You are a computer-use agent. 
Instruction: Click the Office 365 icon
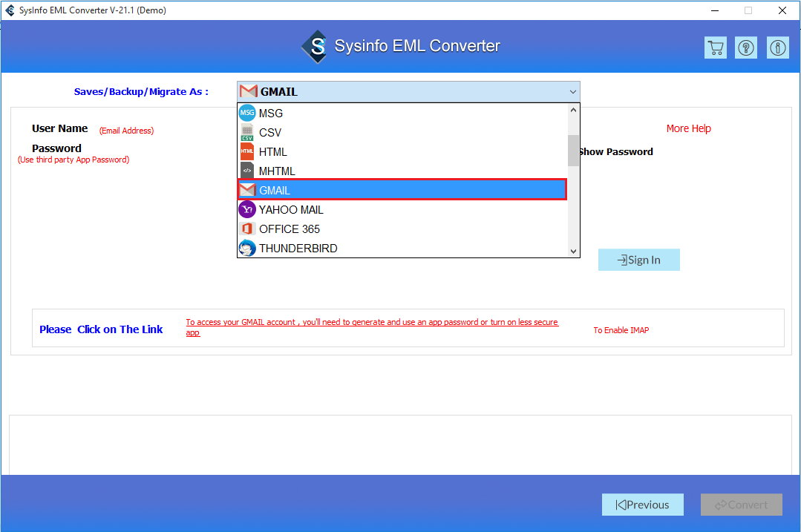(247, 229)
